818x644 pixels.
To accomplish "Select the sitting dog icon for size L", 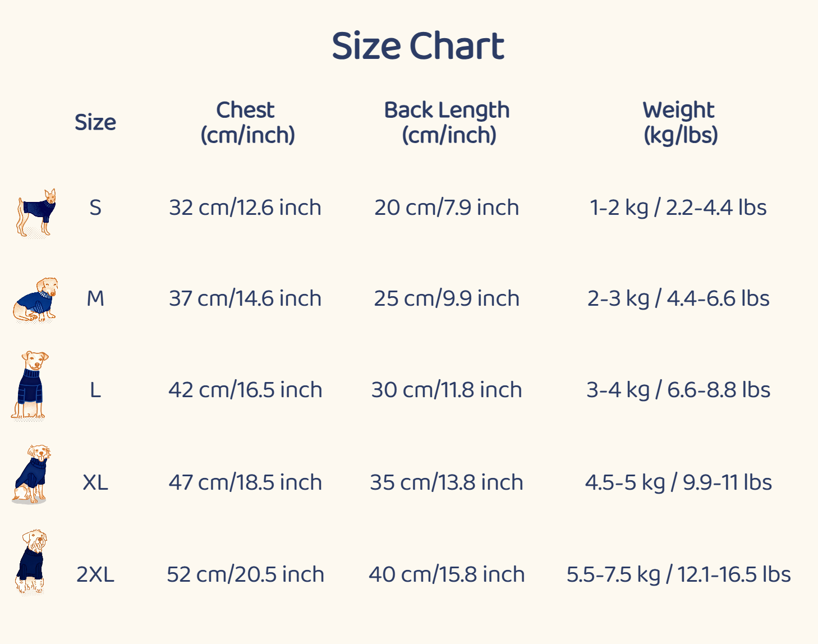I will pos(29,386).
